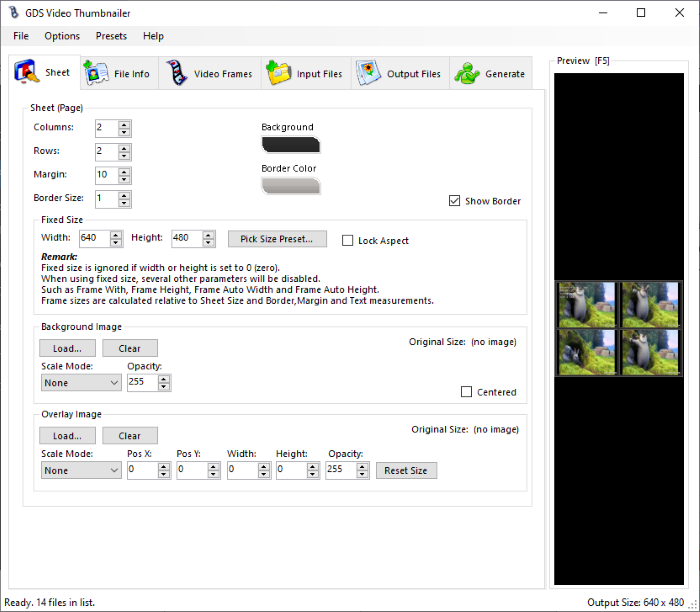The height and width of the screenshot is (612, 700).
Task: Click the Reset Size button
Action: coord(406,470)
